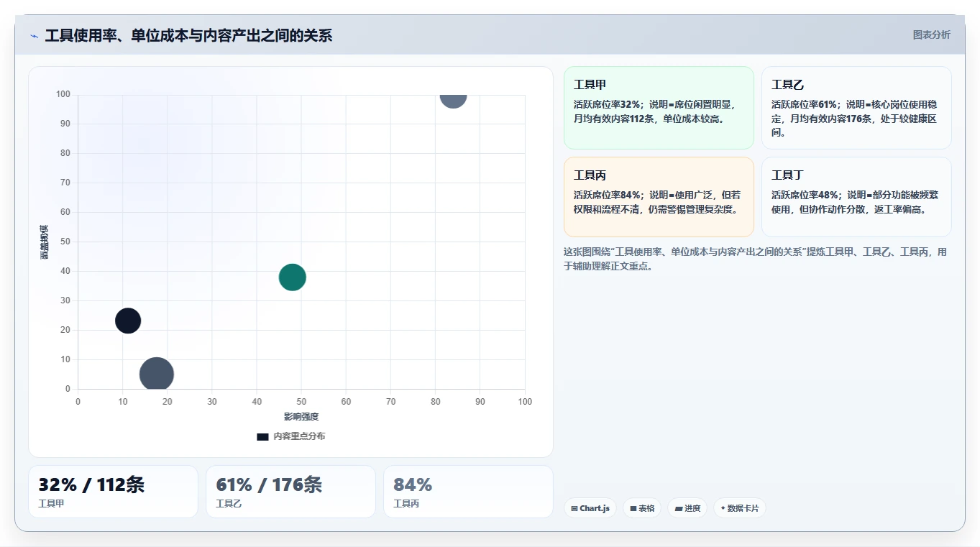The image size is (980, 547).
Task: Click the 工具丙 label under 84%
Action: coord(406,504)
